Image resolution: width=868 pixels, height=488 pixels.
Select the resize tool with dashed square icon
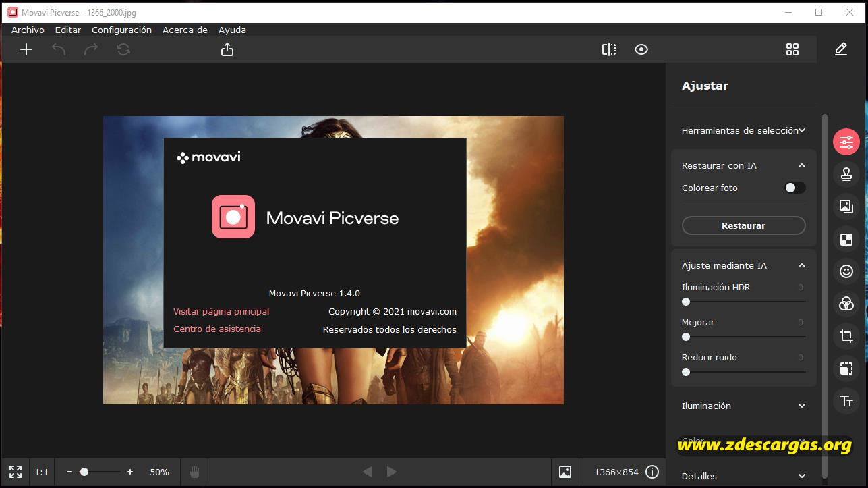click(846, 369)
